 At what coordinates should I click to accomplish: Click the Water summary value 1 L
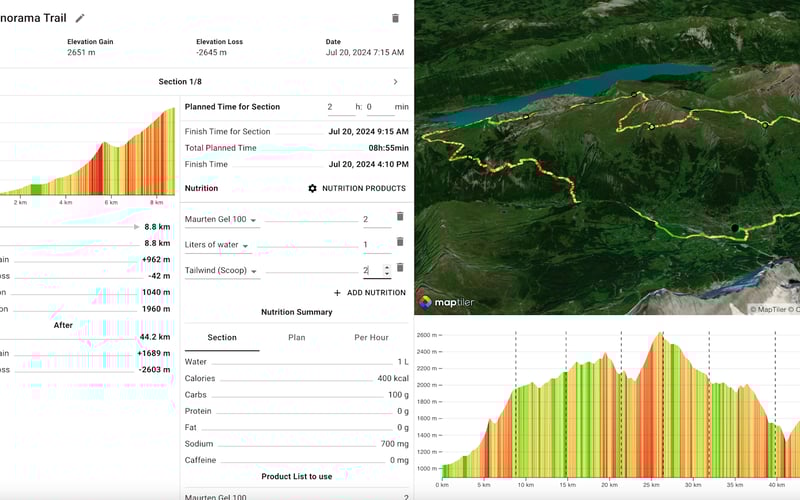point(403,362)
